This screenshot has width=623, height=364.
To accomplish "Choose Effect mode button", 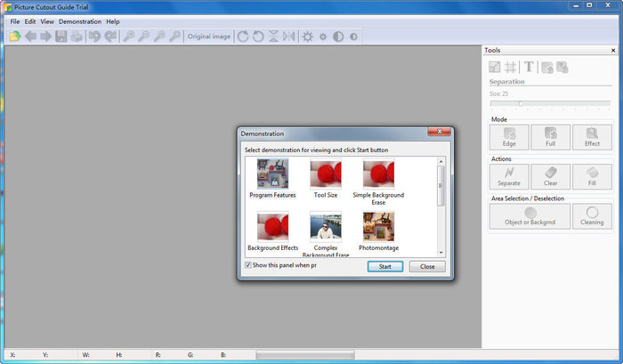I will point(592,137).
